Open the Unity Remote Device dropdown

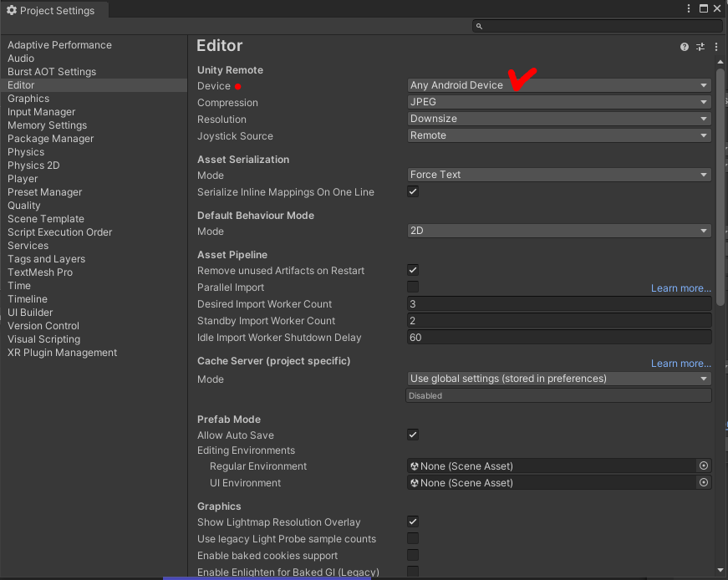pos(559,85)
